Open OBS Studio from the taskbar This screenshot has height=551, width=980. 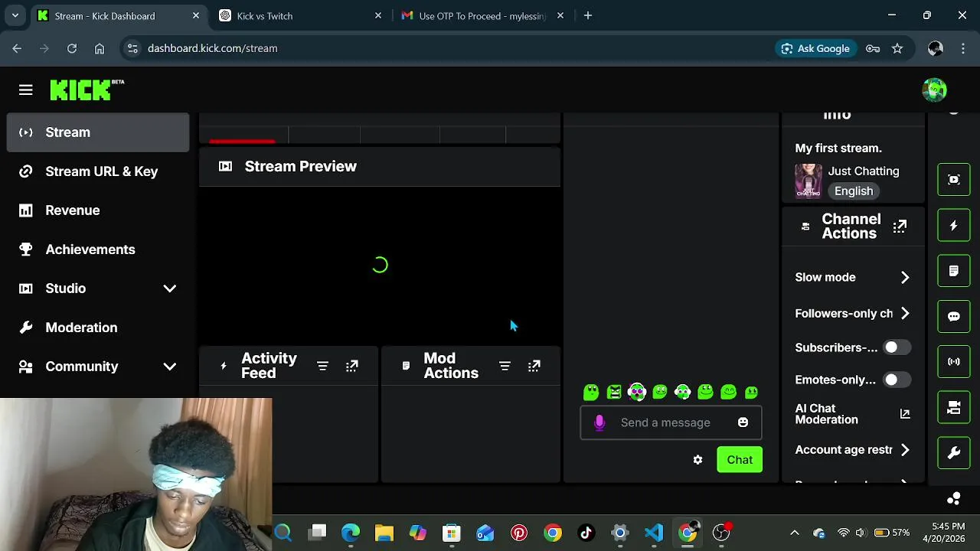point(721,533)
